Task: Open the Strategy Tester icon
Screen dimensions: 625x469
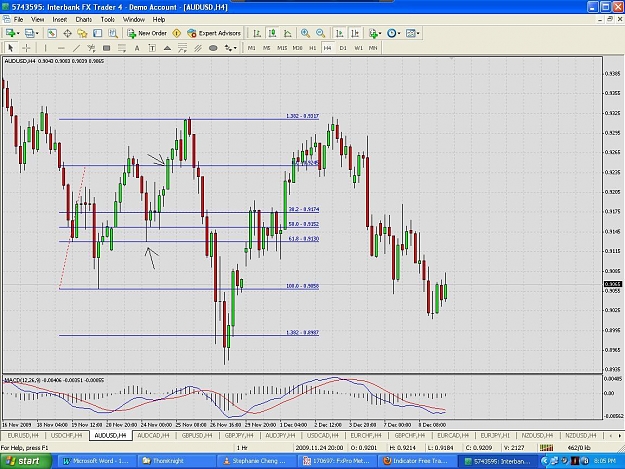Action: pos(113,33)
